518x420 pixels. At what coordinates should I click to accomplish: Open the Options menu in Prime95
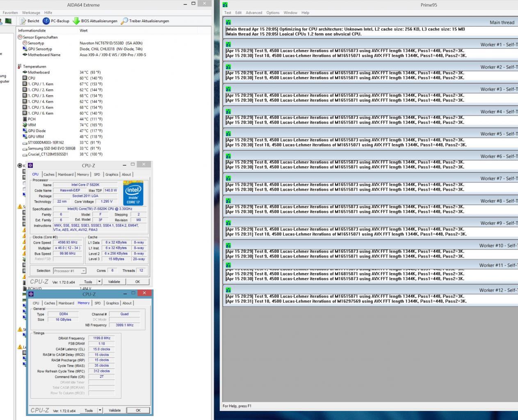tap(273, 13)
